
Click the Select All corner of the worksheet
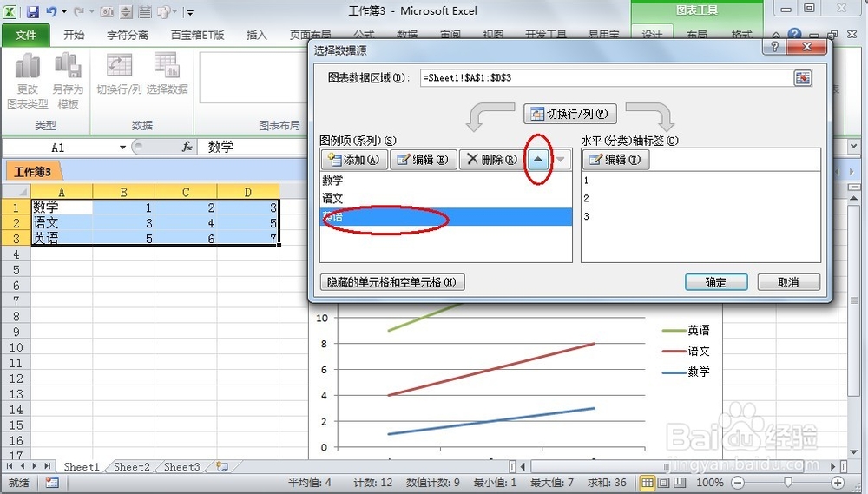16,192
